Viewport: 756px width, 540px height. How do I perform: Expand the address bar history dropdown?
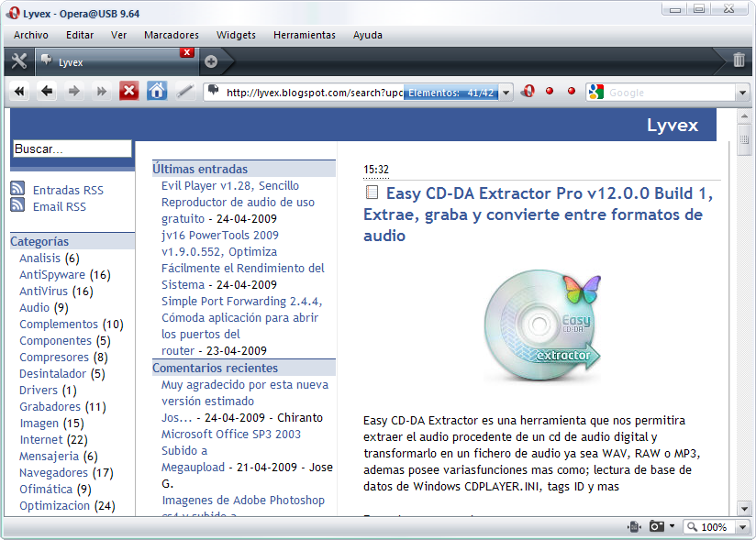(x=506, y=93)
